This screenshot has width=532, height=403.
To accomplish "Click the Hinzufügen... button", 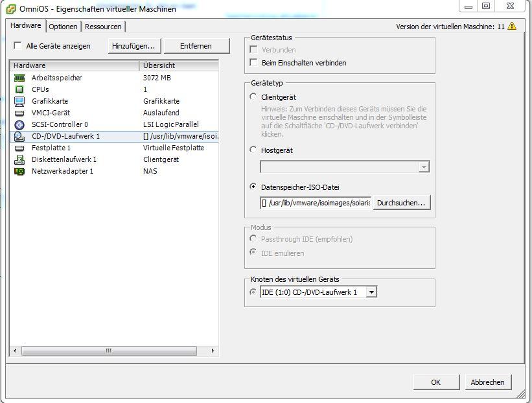I will click(133, 46).
